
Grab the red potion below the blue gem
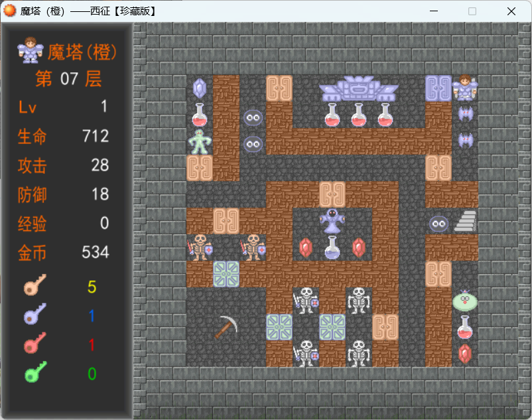[x=200, y=115]
